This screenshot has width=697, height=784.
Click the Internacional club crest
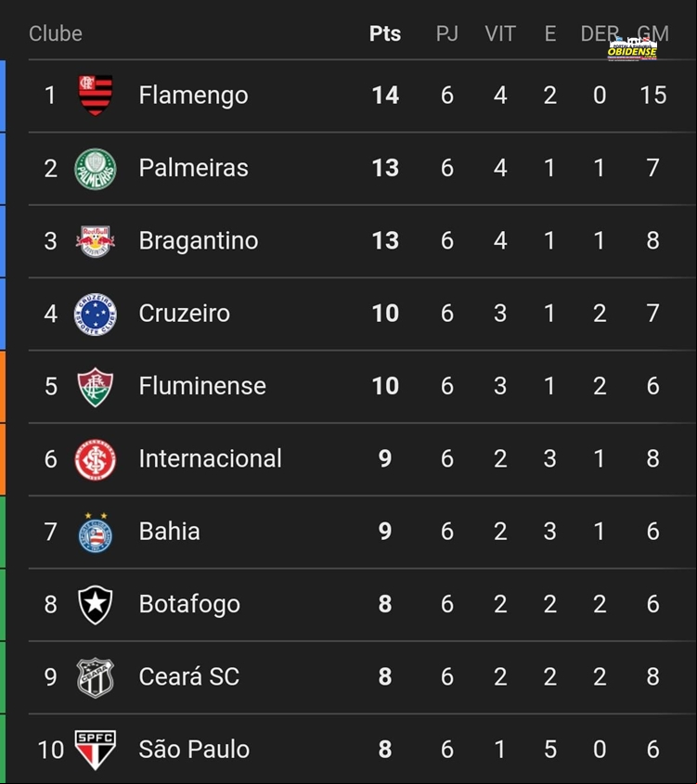96,459
